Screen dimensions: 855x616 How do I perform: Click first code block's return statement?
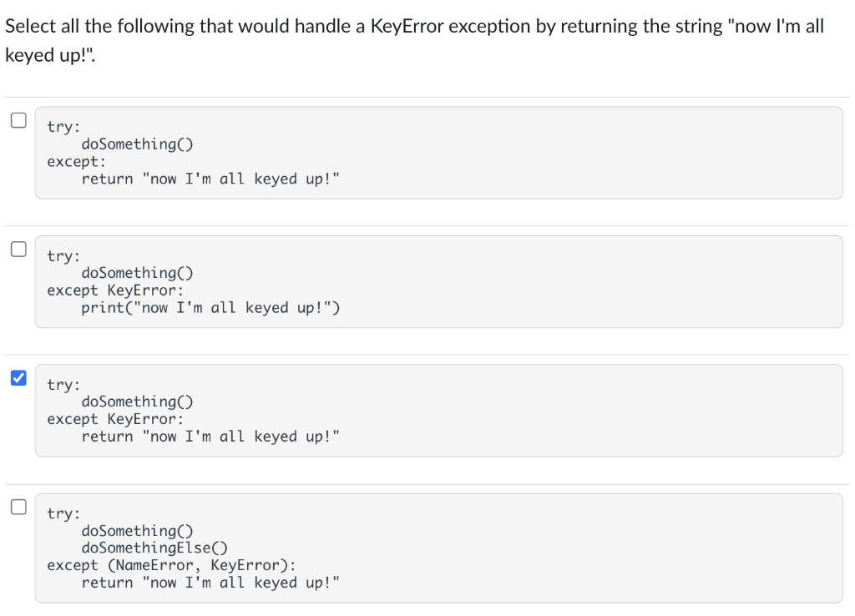click(x=210, y=179)
